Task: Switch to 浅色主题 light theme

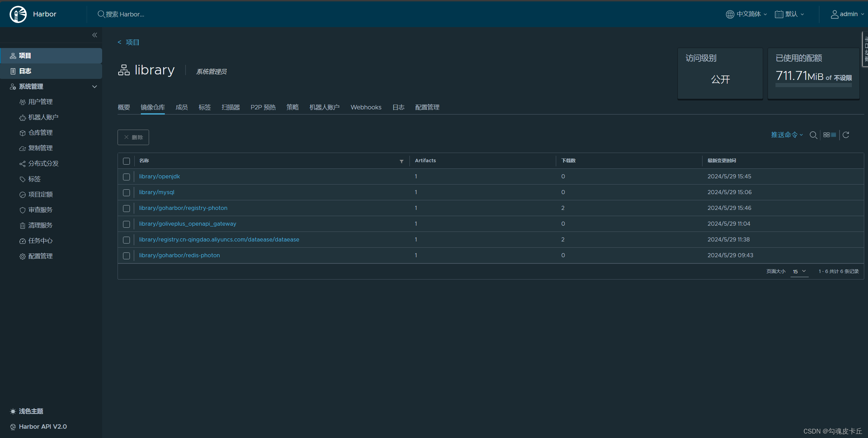Action: 27,411
